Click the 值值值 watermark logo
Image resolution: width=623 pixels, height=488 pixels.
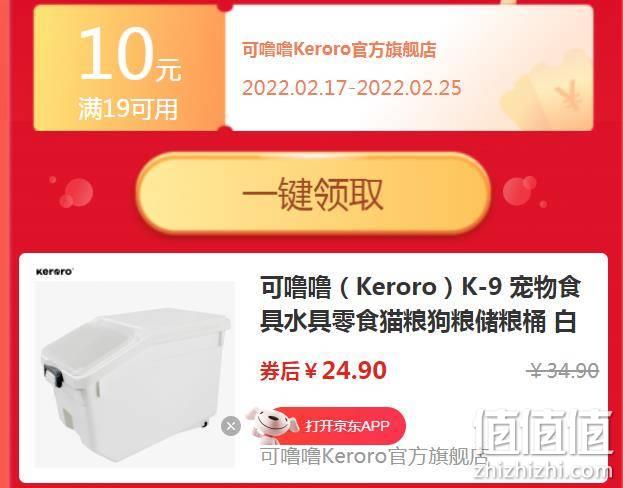pyautogui.click(x=544, y=432)
